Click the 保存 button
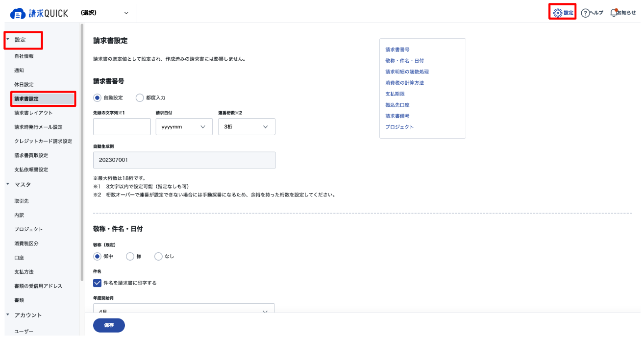 (109, 325)
